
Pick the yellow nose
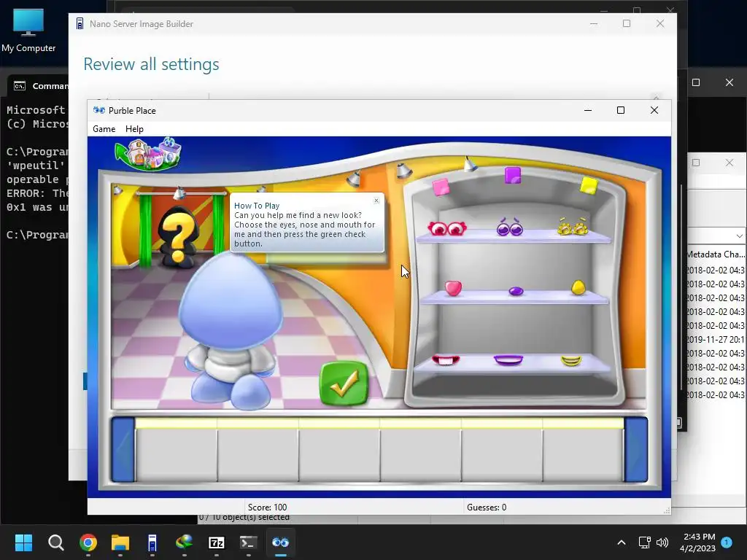578,287
